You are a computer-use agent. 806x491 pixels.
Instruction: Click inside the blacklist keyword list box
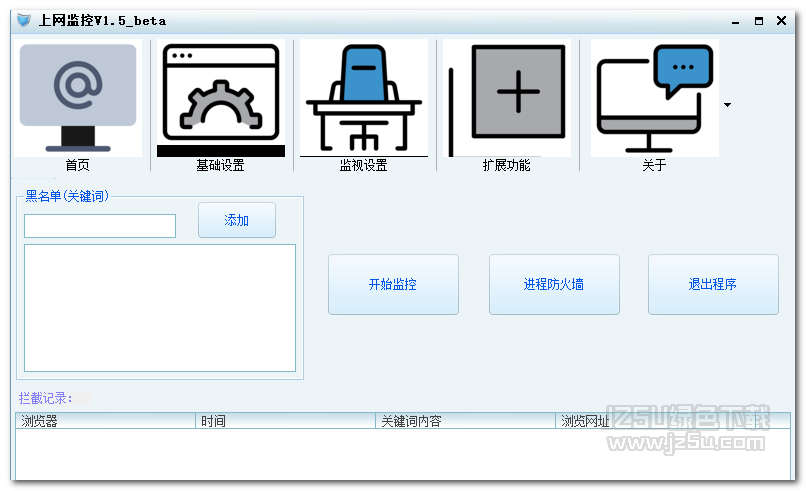160,308
